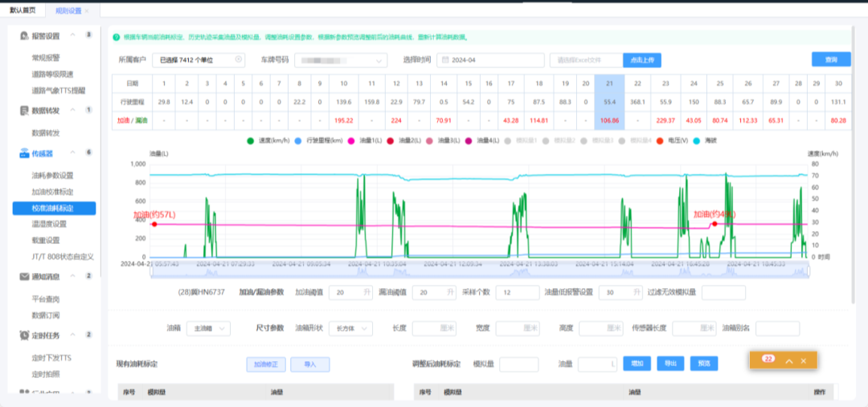This screenshot has width=868, height=407.
Task: Click the 增加 add button
Action: click(637, 364)
